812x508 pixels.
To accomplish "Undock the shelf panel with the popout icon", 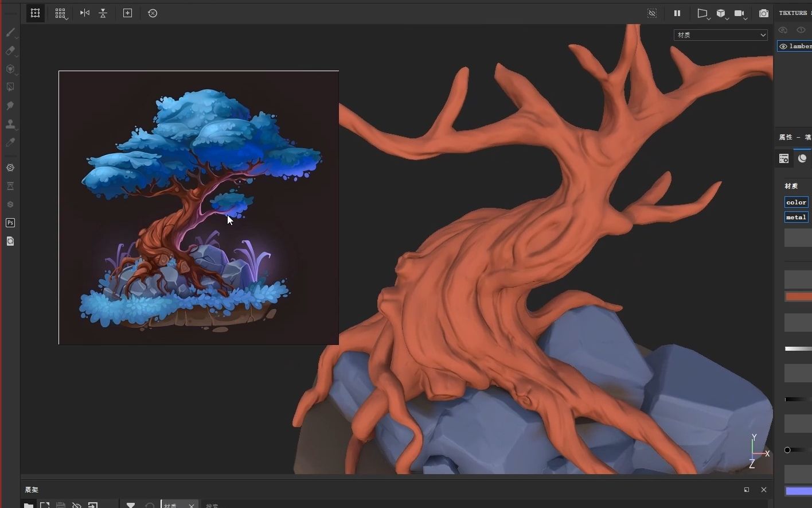I will [x=747, y=490].
